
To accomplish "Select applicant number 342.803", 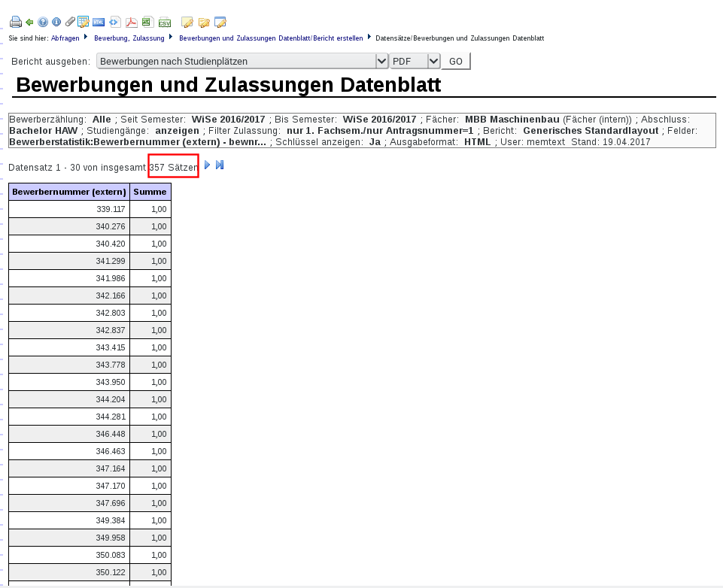I will point(111,313).
